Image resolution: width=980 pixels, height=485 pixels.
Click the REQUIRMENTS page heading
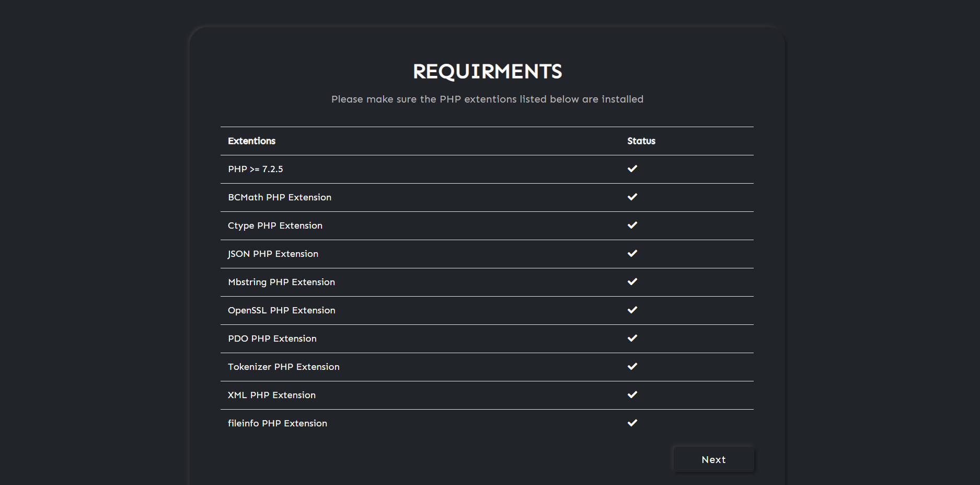tap(487, 72)
